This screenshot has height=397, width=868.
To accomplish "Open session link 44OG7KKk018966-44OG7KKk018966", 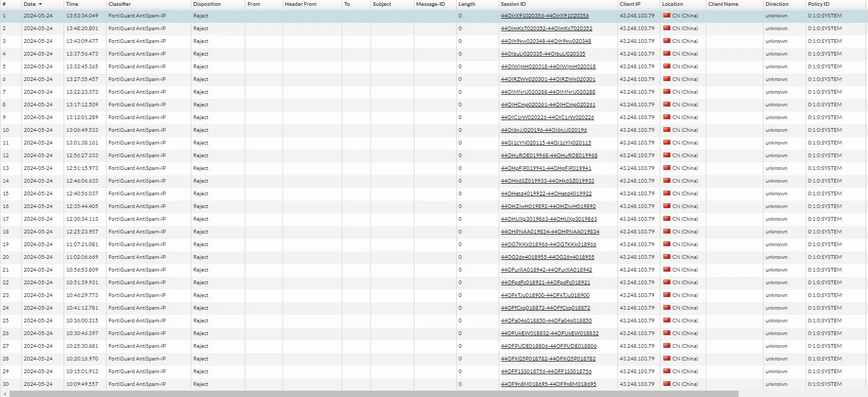I will tap(548, 245).
